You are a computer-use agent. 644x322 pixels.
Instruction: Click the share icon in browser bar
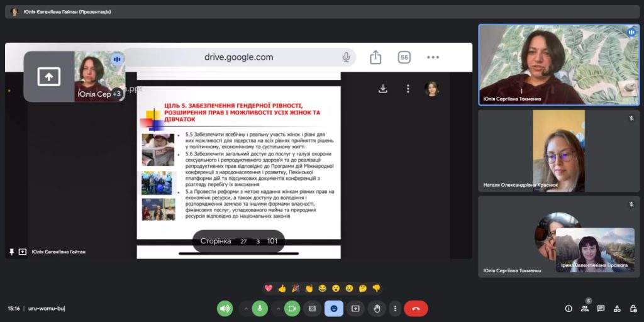[375, 57]
